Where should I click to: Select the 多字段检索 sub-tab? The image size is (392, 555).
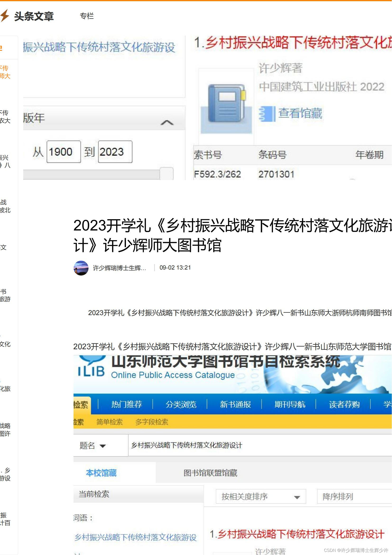coord(152,422)
